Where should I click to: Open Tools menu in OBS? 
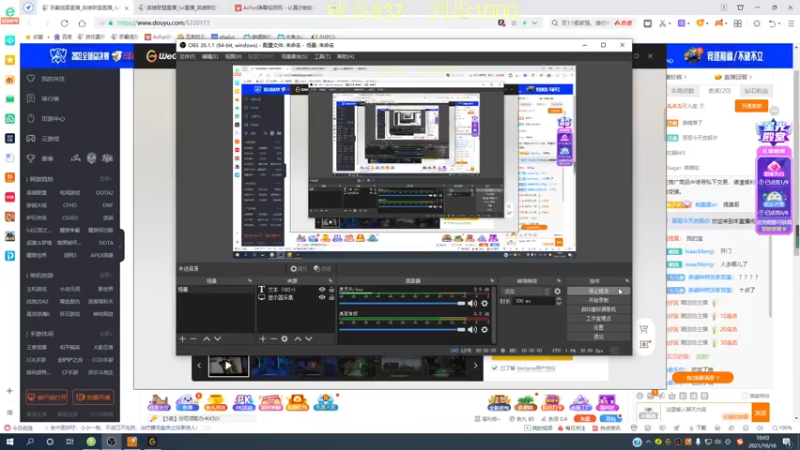[x=322, y=57]
